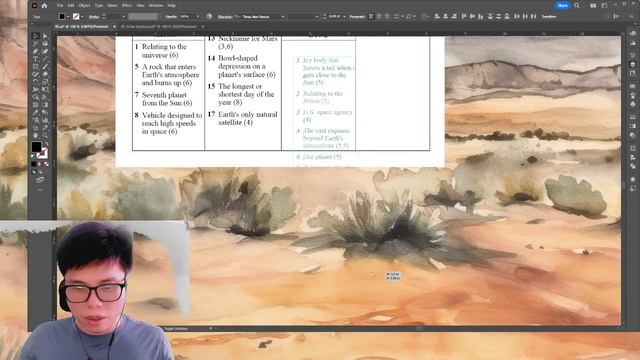This screenshot has height=360, width=640.
Task: Open the Paragraph panel link
Action: 357,17
